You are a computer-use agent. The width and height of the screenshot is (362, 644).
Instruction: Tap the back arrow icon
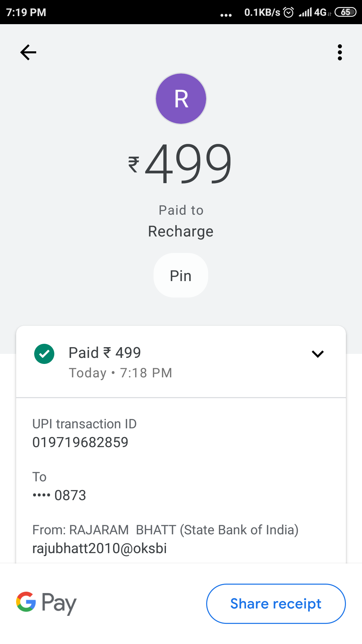[x=28, y=52]
